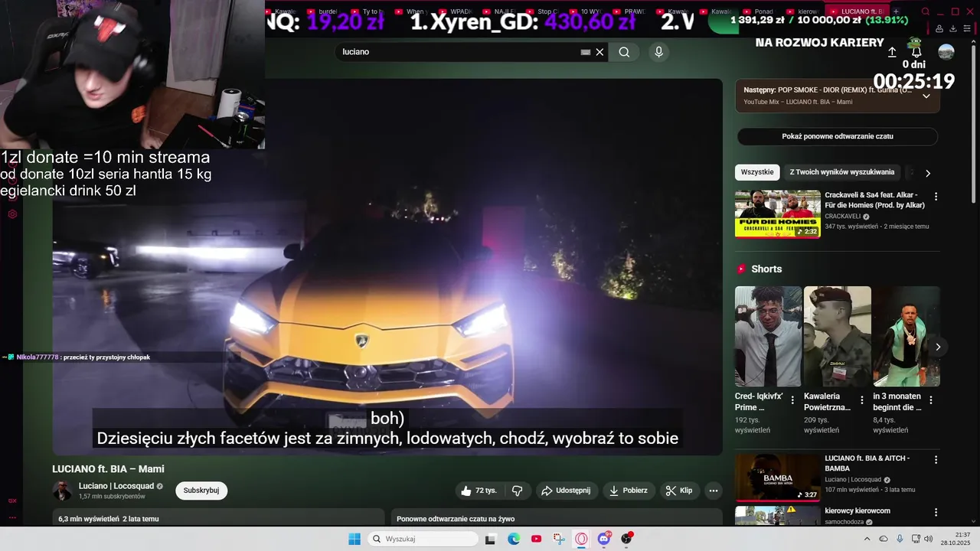This screenshot has height=551, width=980.
Task: Open the in 3 monaten Short thumbnail
Action: [906, 337]
